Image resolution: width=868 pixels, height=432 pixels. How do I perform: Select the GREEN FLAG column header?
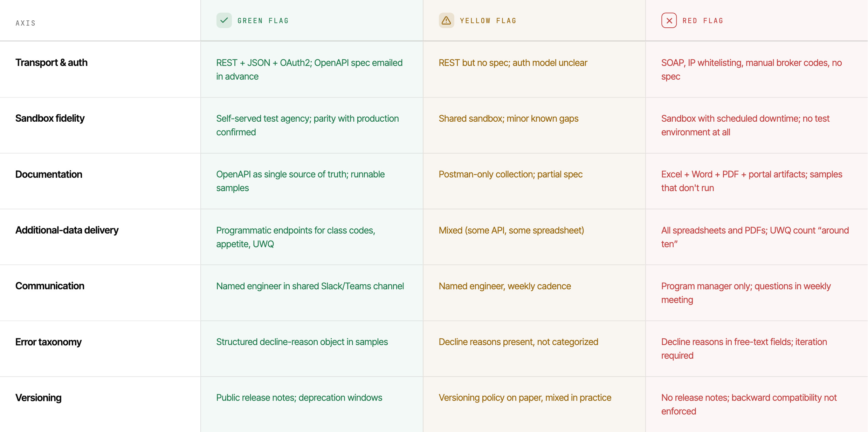coord(263,21)
